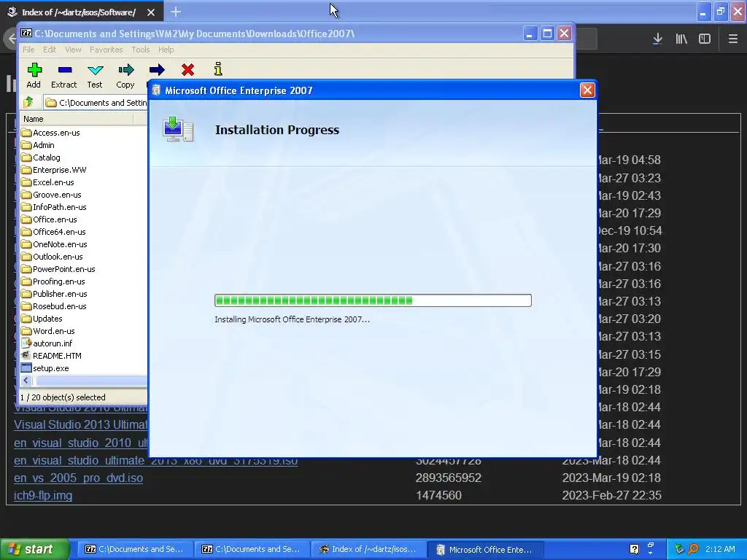Click the installation progress bar
The image size is (747, 560).
pyautogui.click(x=373, y=300)
